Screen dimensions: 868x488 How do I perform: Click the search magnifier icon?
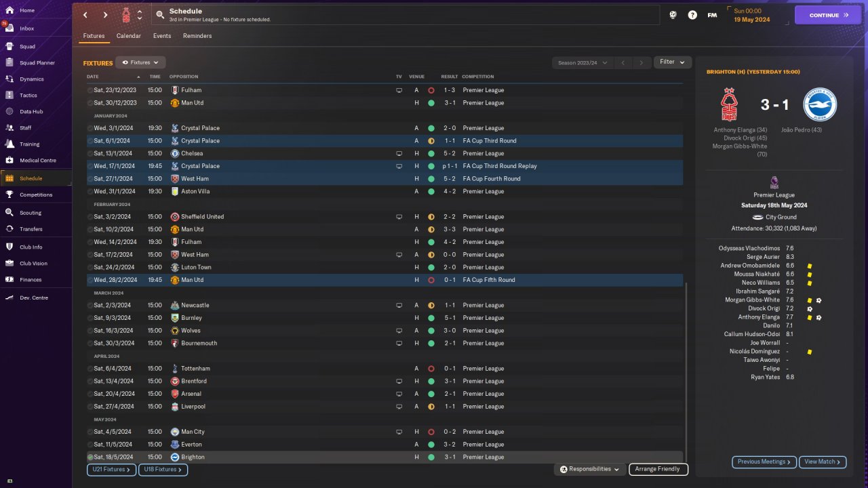160,15
